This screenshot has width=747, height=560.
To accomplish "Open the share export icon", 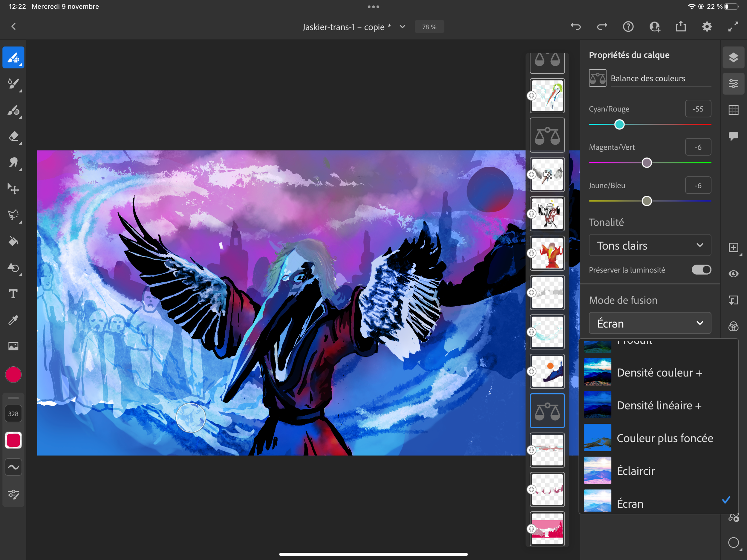I will tap(680, 27).
